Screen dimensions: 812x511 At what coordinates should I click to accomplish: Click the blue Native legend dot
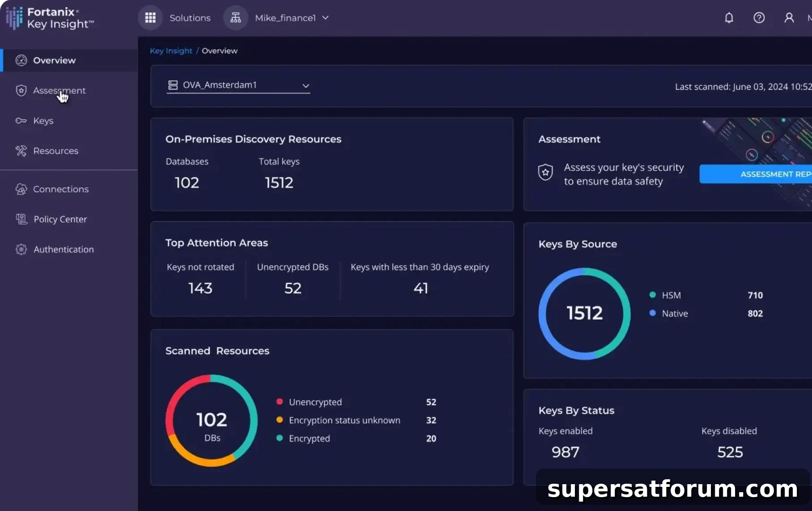point(653,313)
